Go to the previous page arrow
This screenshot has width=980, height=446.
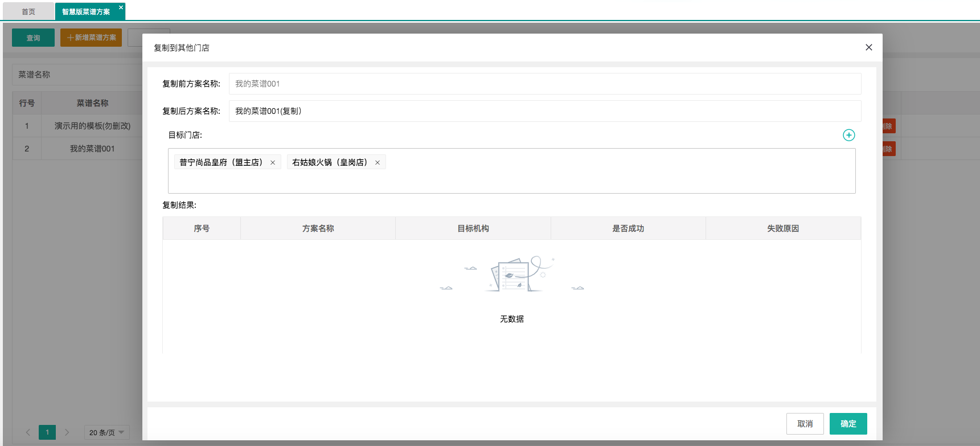tap(28, 432)
